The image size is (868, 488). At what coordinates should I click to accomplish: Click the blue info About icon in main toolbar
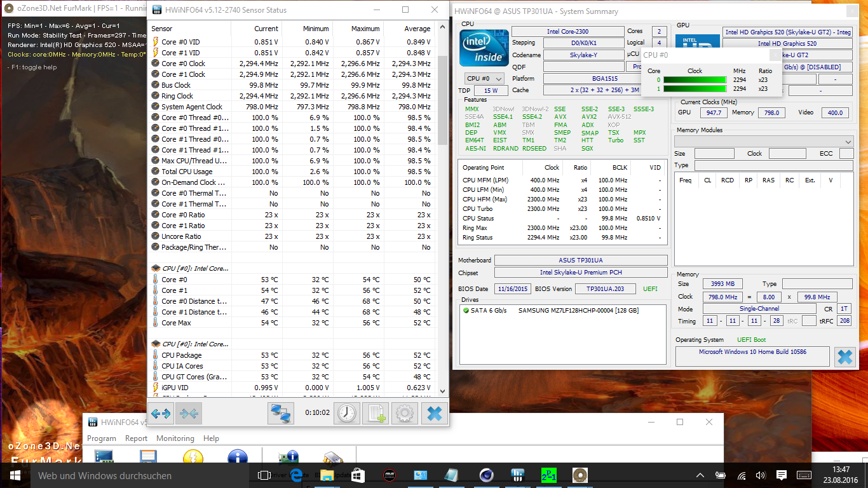click(x=237, y=458)
